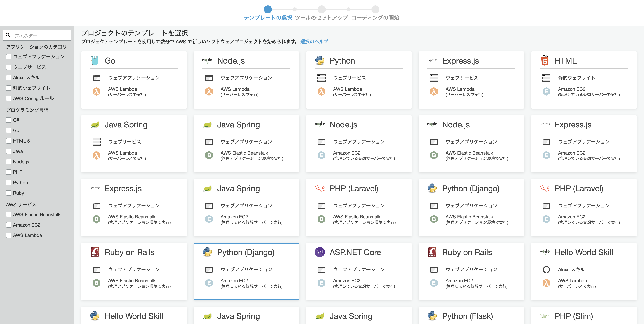
Task: Go to the コーディングの開始 step
Action: 375,18
